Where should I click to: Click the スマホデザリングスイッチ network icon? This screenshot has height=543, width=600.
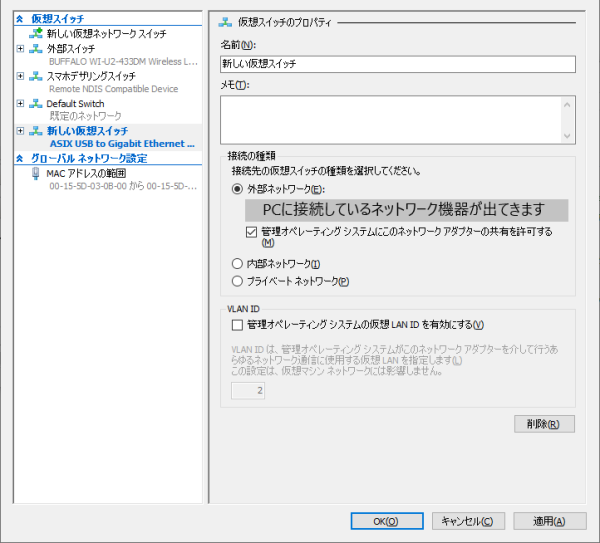(36, 76)
